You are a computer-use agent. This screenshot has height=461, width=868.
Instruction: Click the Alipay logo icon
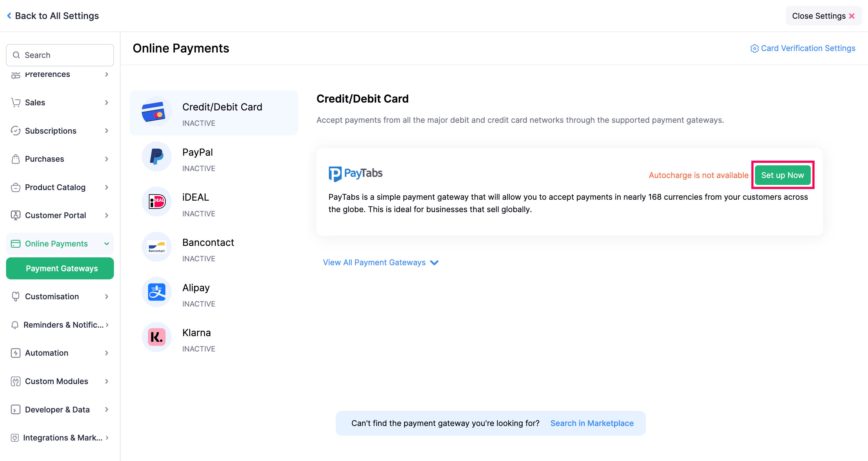[x=157, y=292]
